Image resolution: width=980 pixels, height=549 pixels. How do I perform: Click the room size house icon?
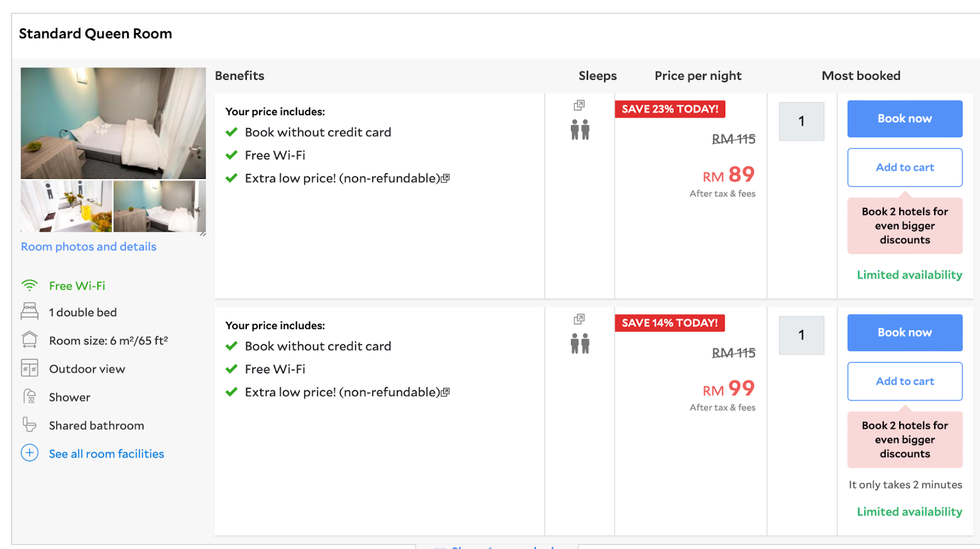[x=29, y=340]
